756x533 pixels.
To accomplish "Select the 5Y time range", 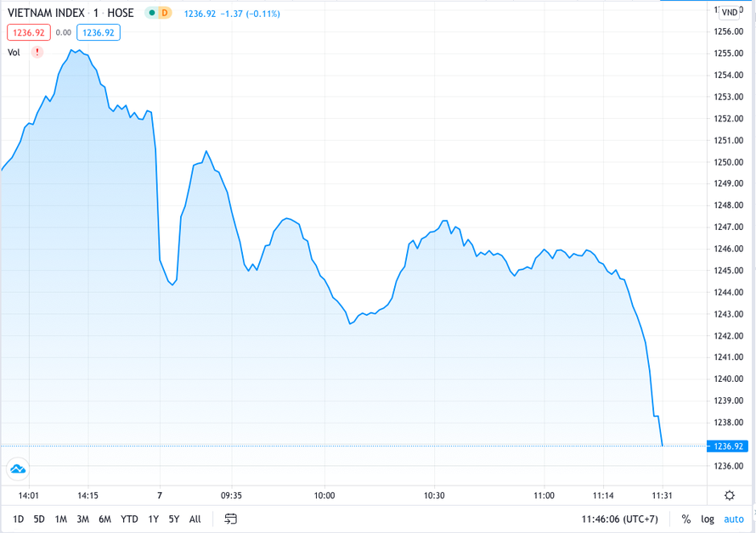I will (173, 519).
